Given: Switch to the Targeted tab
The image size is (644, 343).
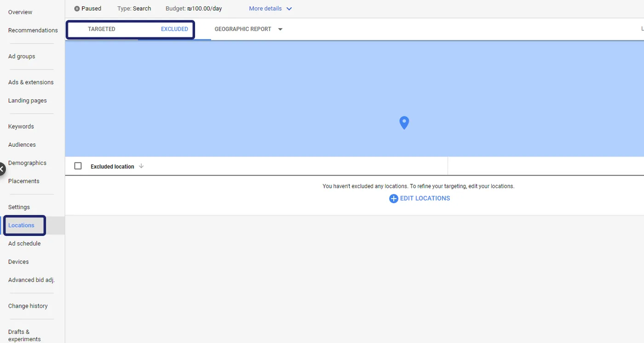Looking at the screenshot, I should [102, 29].
